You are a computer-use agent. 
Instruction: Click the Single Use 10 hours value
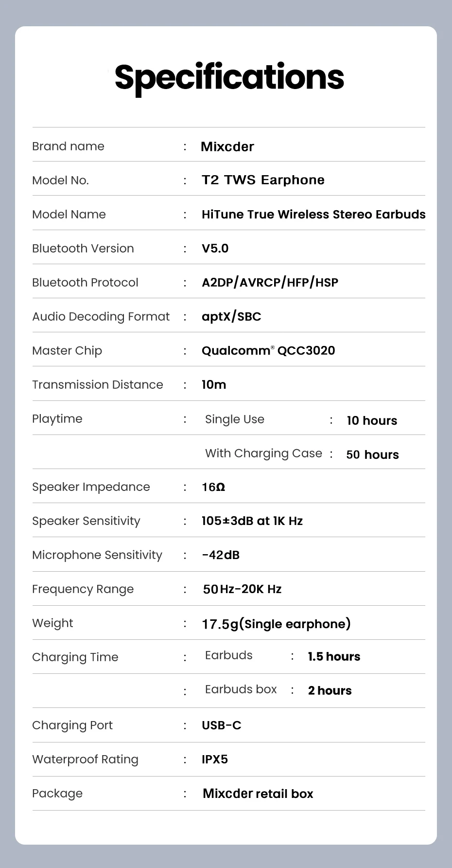point(372,420)
